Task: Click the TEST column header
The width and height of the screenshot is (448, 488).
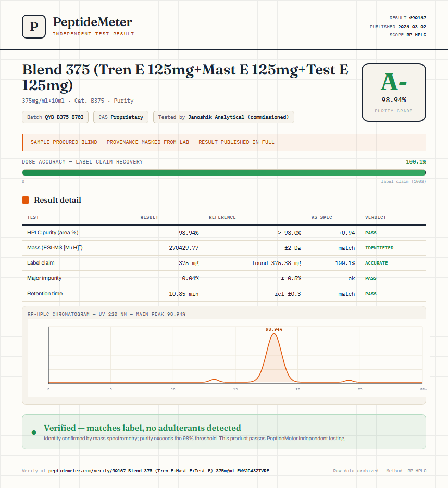Action: [x=33, y=217]
